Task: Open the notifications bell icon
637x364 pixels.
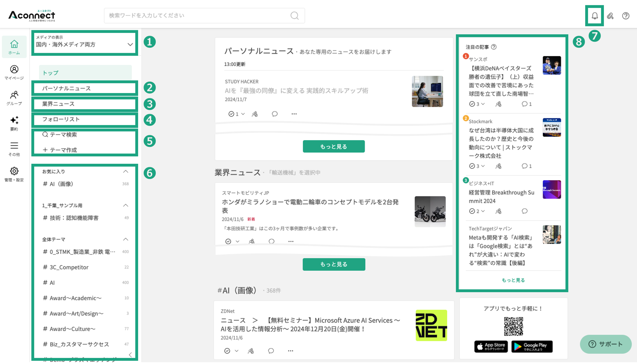Action: point(595,16)
